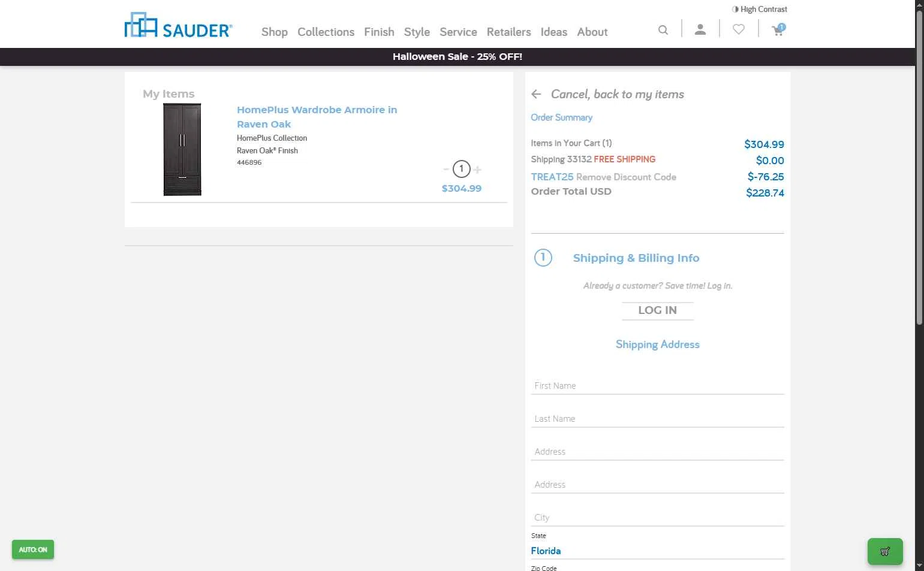Click the Raven Oak Finish text
The width and height of the screenshot is (924, 571).
(x=267, y=150)
